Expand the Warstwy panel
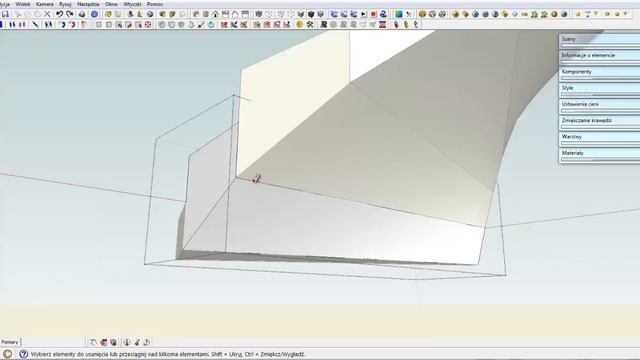The width and height of the screenshot is (640, 360). [600, 137]
